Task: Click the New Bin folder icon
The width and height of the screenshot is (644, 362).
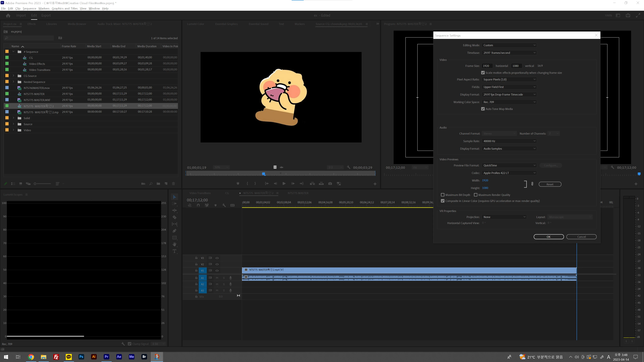Action: coord(158,184)
